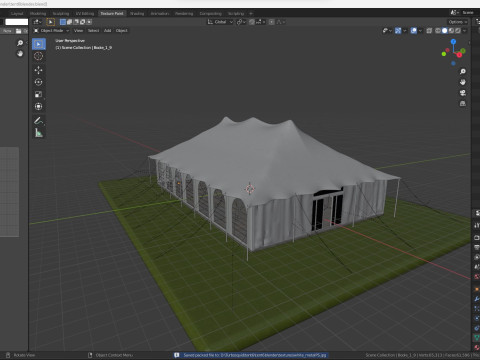The image size is (480, 360).
Task: Select the Scale tool
Action: [39, 94]
